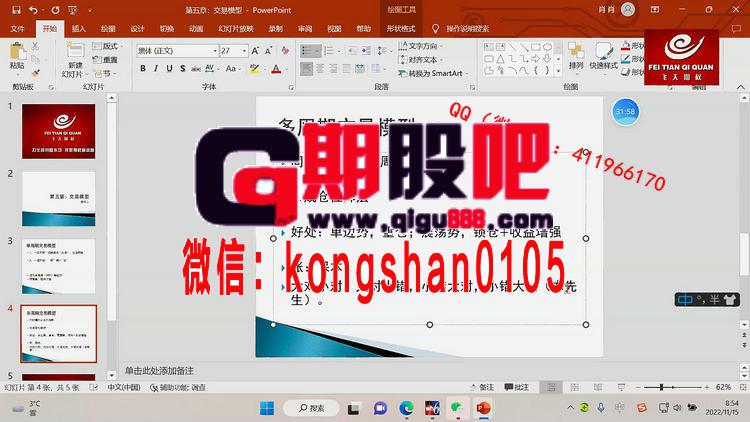Open Change Case Aa dropdown
This screenshot has width=750, height=422.
pos(232,69)
